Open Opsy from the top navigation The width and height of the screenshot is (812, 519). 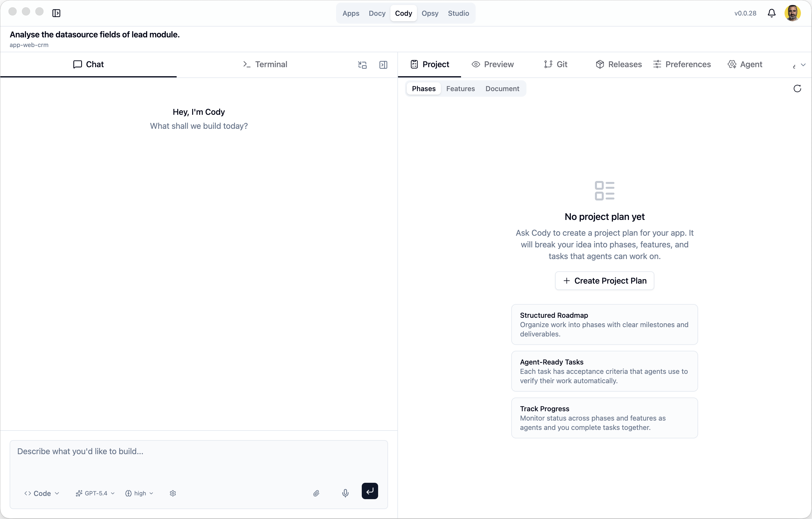click(430, 13)
